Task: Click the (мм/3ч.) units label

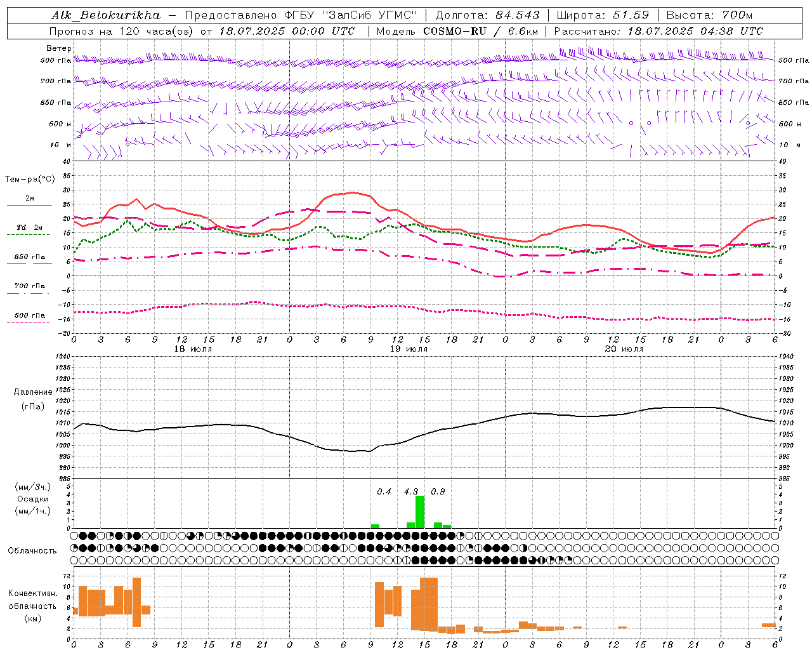Action: (33, 487)
